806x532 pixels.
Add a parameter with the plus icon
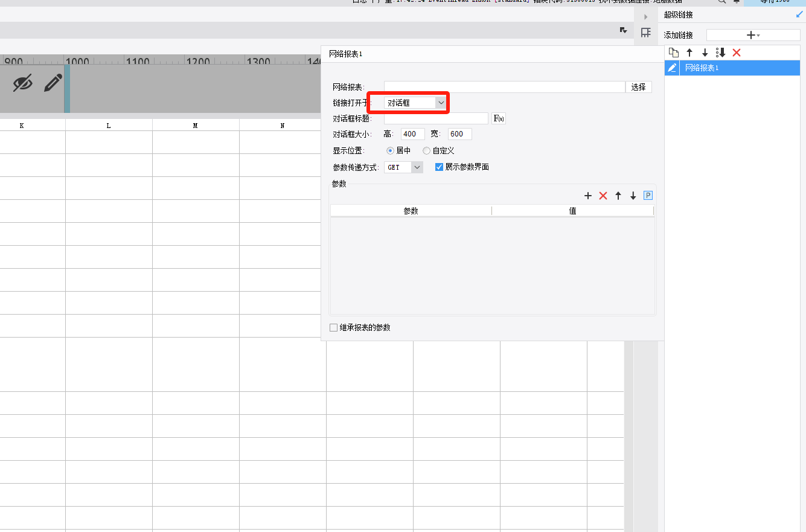point(588,196)
